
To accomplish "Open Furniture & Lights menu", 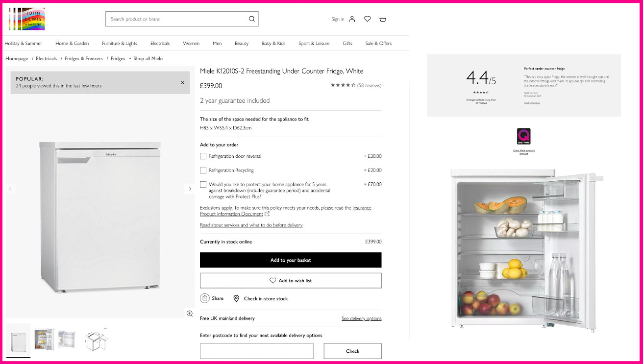I will coord(120,44).
